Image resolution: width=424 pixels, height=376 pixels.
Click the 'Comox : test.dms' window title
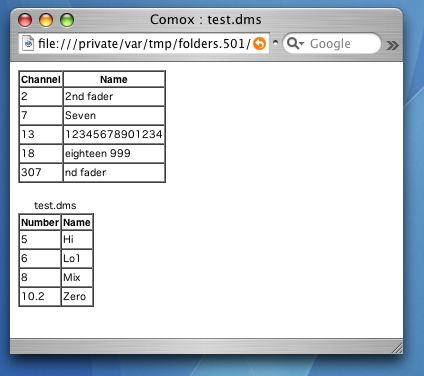(206, 20)
